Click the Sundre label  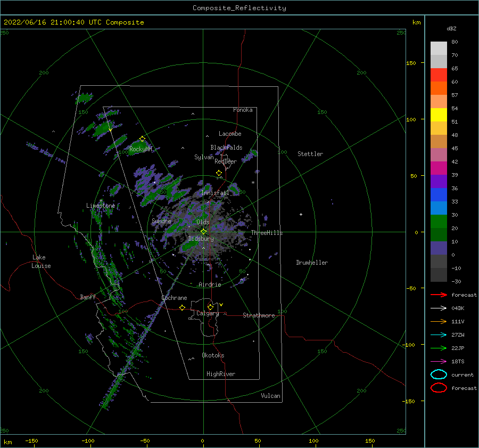[161, 221]
